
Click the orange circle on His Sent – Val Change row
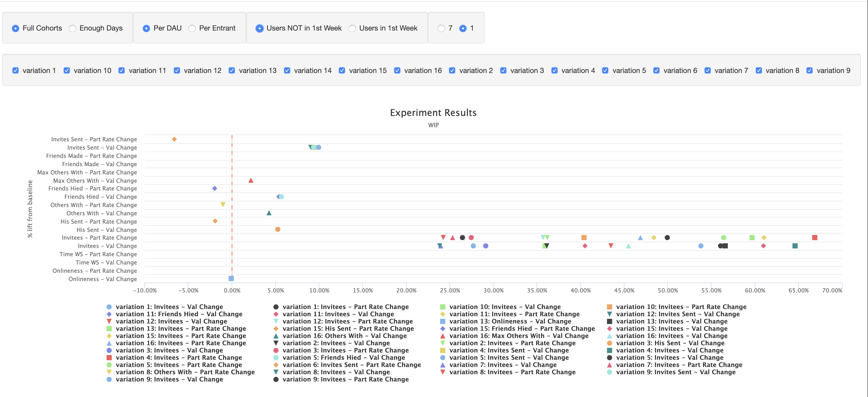click(x=278, y=229)
